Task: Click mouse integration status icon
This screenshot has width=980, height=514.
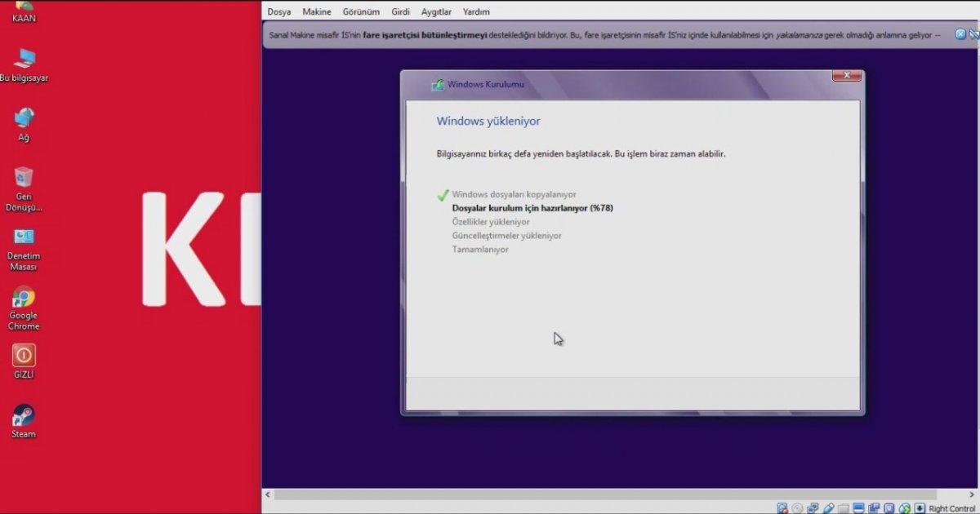Action: click(x=904, y=508)
